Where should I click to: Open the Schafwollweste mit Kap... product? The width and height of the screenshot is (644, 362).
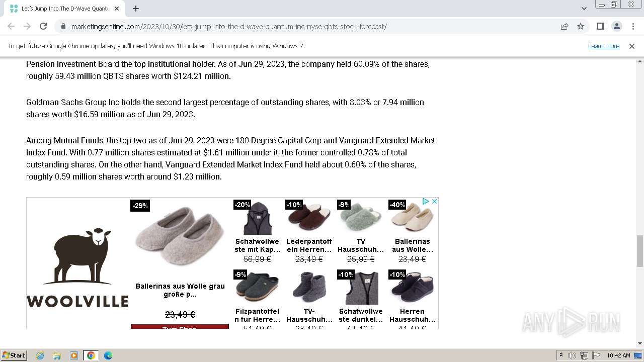258,245
